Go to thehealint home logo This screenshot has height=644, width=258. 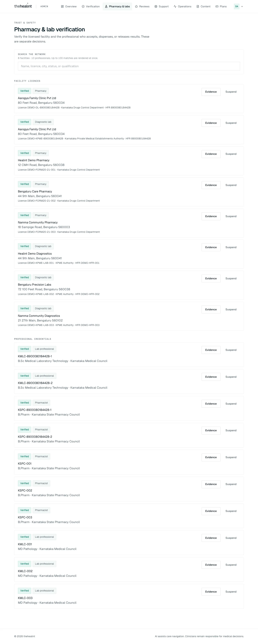click(23, 6)
